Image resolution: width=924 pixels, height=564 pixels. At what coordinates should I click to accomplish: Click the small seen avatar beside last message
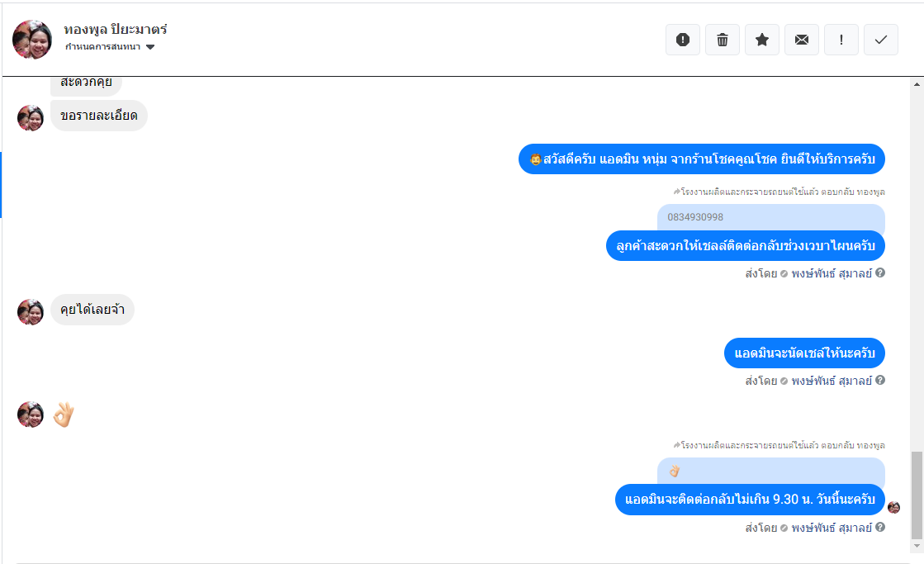click(894, 507)
